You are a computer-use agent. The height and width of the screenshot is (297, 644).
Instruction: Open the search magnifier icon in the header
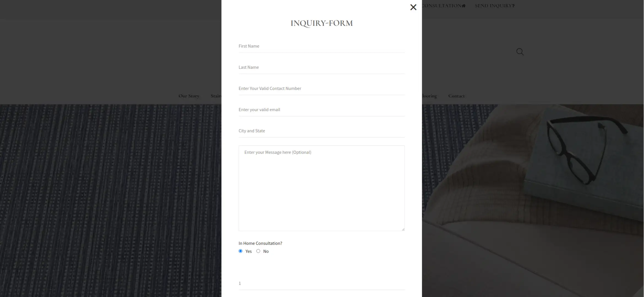pos(520,52)
